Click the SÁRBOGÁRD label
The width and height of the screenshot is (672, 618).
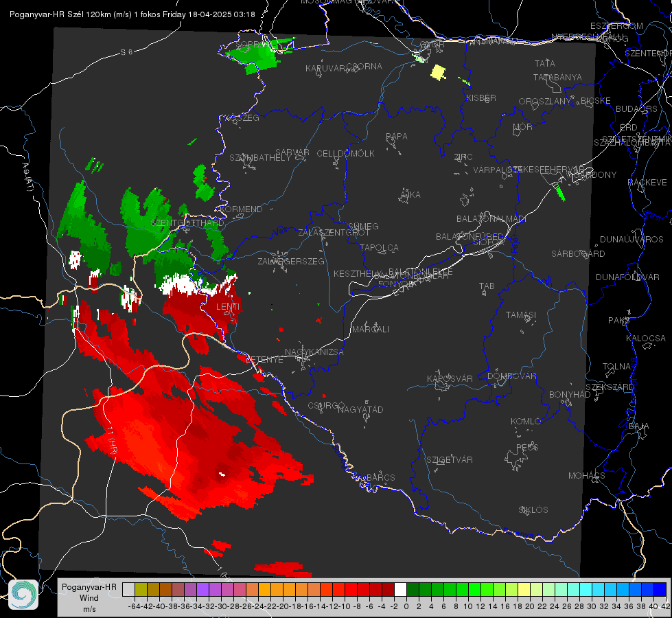pyautogui.click(x=578, y=254)
